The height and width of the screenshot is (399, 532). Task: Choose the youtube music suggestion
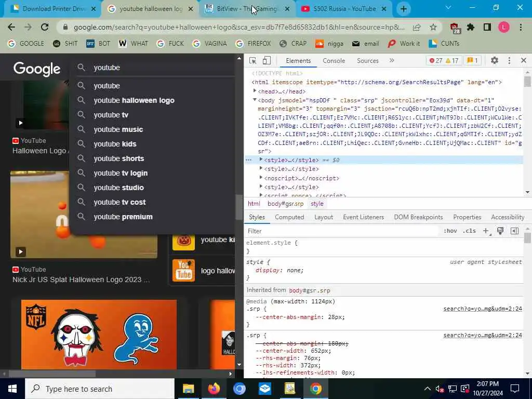(118, 129)
